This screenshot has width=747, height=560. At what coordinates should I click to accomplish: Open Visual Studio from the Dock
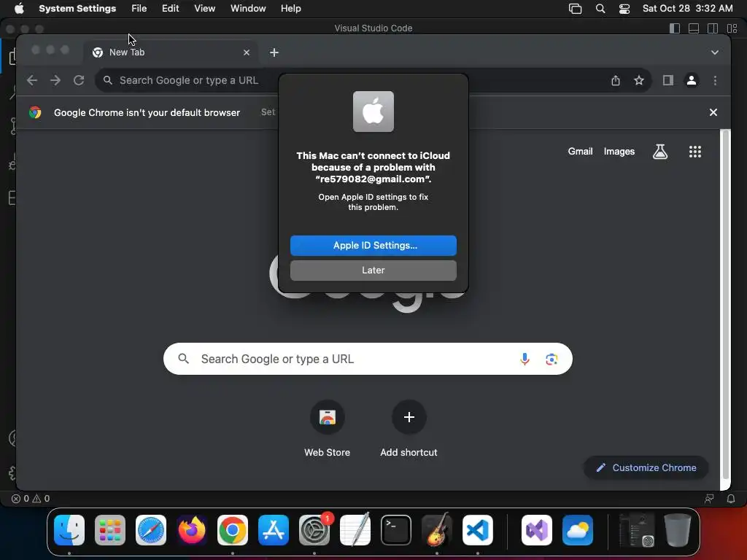click(537, 530)
